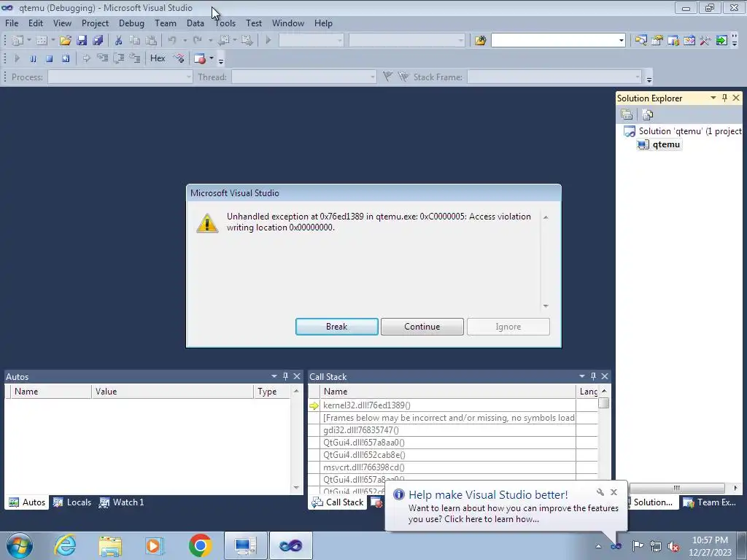Click the Redo arrow icon
The width and height of the screenshot is (747, 560).
tap(198, 41)
